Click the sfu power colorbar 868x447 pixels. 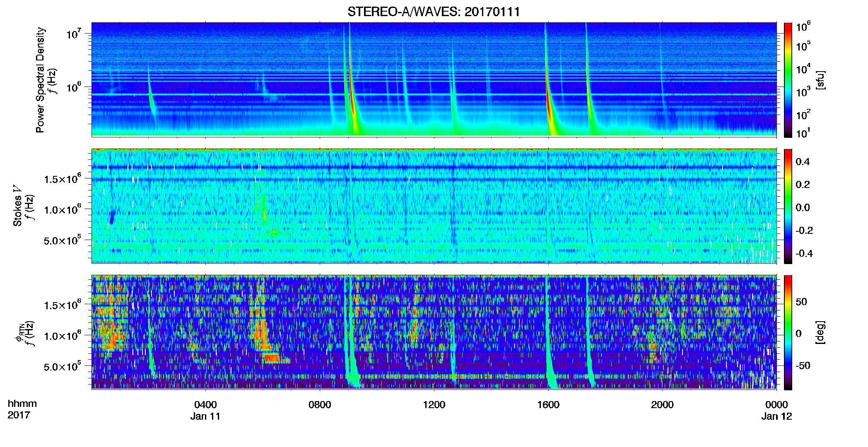(788, 80)
